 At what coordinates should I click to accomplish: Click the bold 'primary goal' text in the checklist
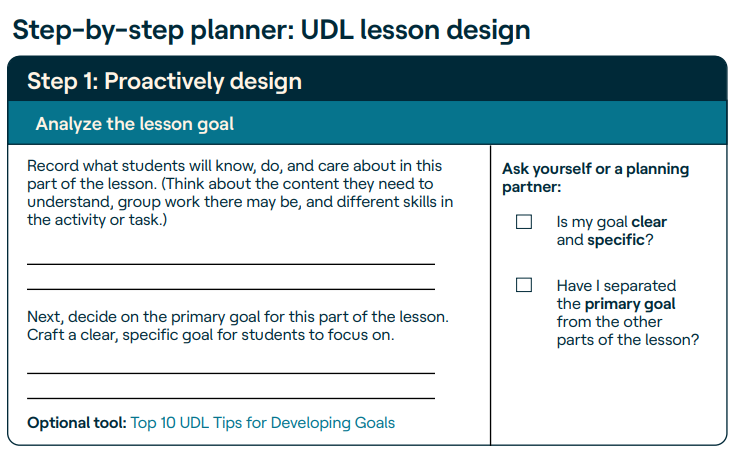(x=630, y=304)
